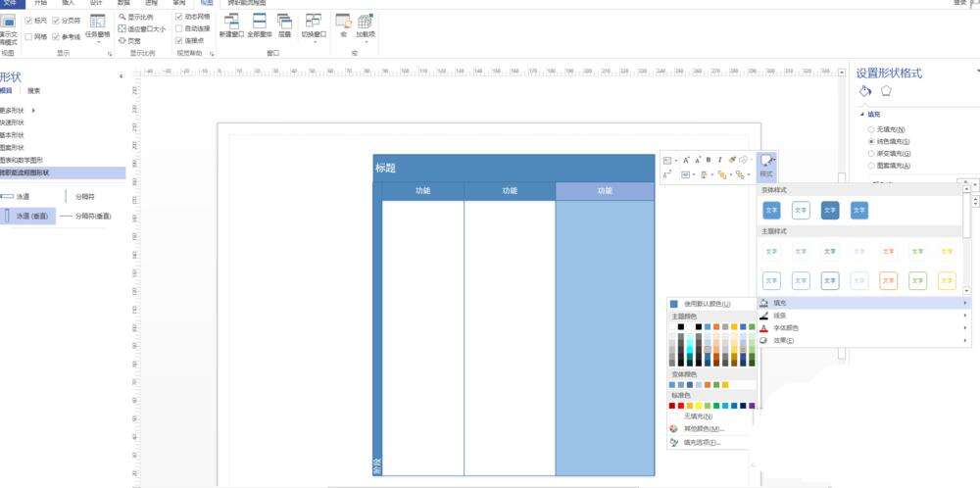Toggle the Dynamic Grid (动态网格) checkbox
980x488 pixels.
(178, 17)
